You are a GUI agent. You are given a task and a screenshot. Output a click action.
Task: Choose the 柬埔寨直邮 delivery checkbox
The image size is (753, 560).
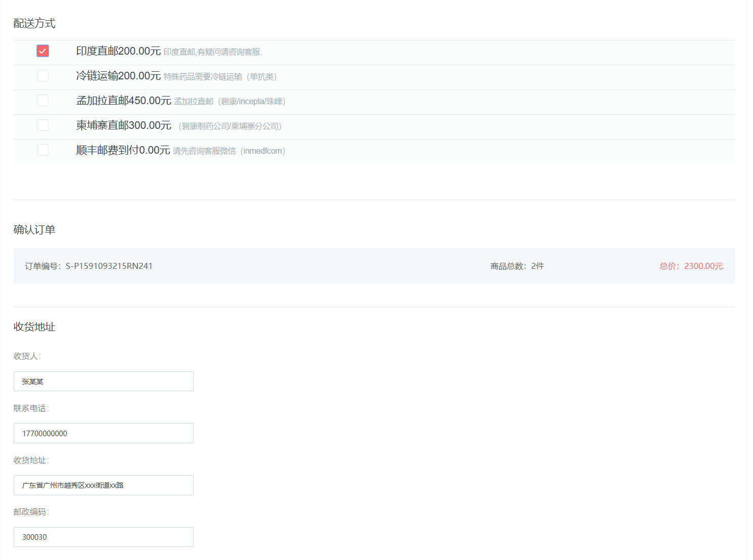pyautogui.click(x=43, y=125)
